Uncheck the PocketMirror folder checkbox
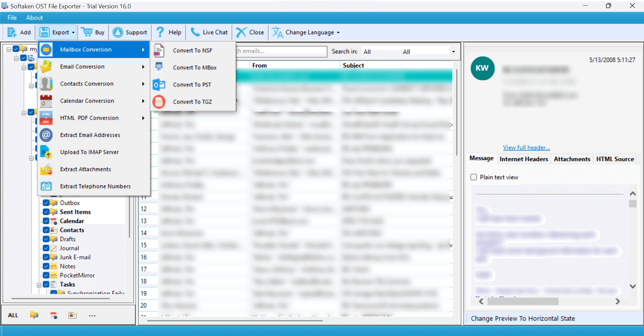Viewport: 644px width, 336px height. (46, 275)
